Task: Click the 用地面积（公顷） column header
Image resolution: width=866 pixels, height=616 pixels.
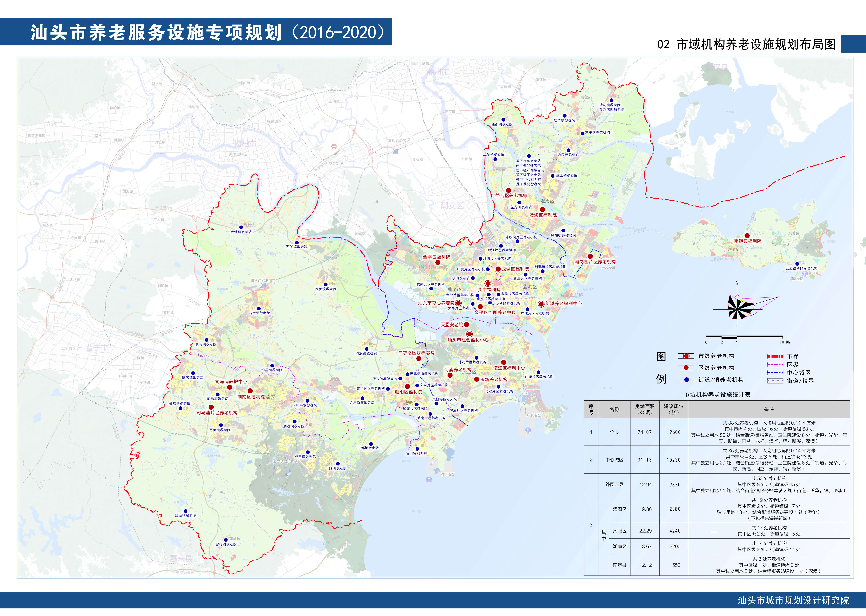Action: (645, 409)
